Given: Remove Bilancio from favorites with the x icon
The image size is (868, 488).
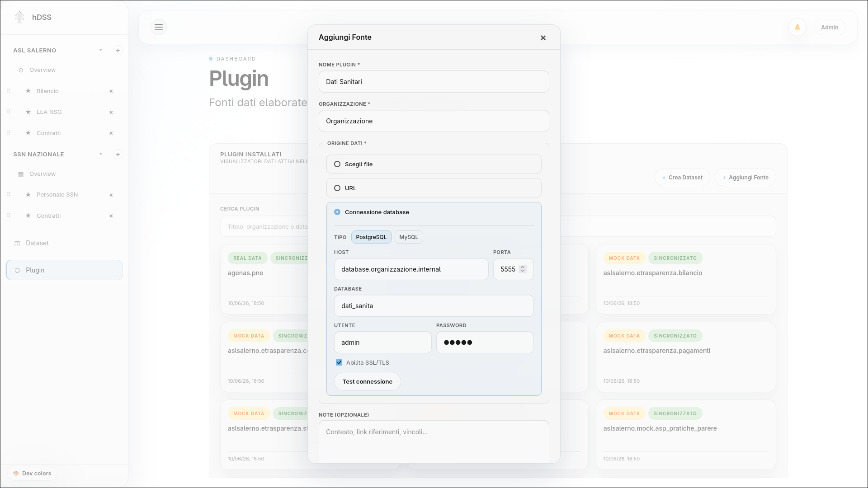Looking at the screenshot, I should (x=111, y=91).
